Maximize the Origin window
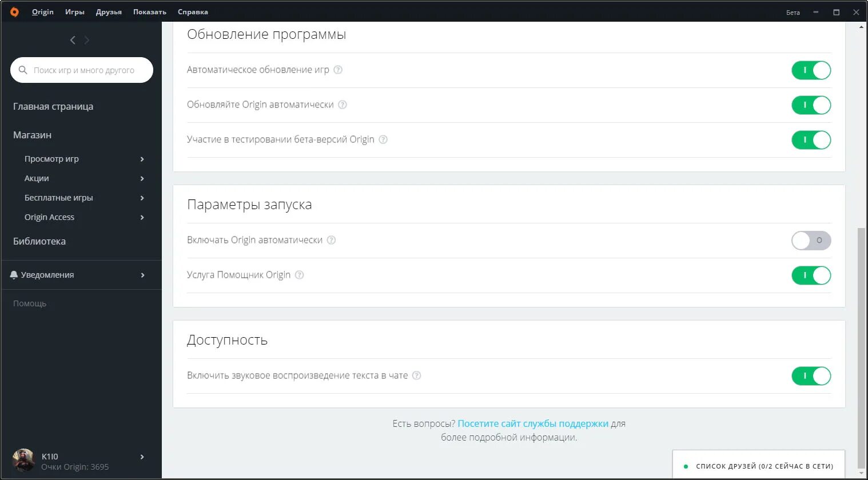Screen dimensions: 868x480 coord(836,11)
